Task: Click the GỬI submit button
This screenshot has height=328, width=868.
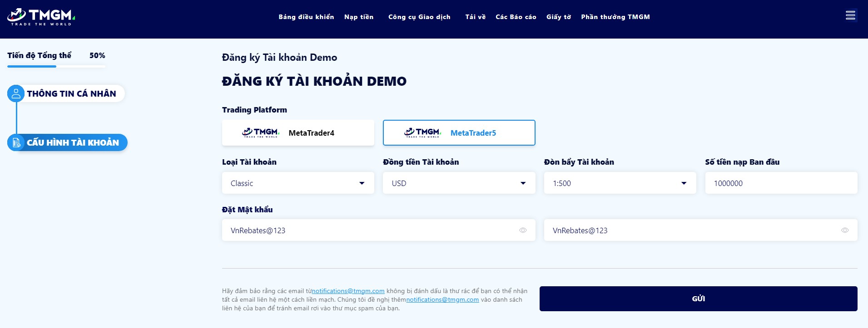Action: pos(699,299)
